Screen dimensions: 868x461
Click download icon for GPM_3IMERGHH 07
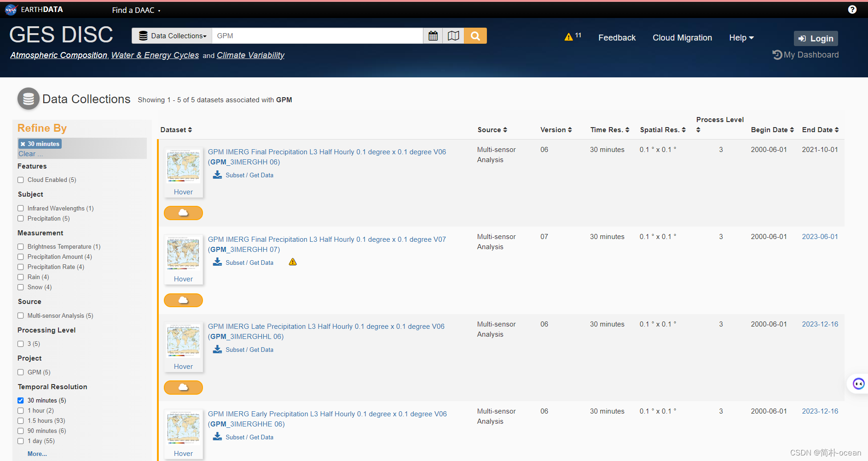coord(217,262)
